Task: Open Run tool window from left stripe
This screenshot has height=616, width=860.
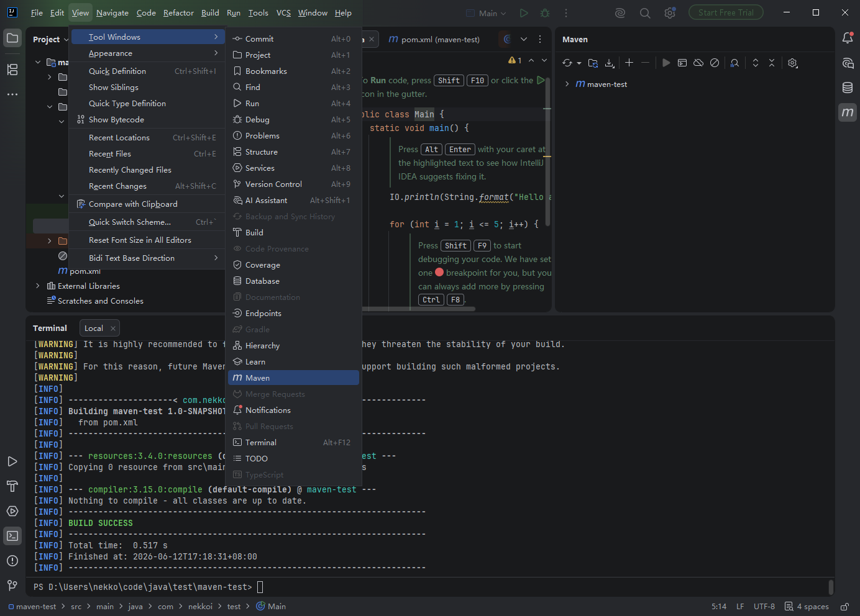Action: pos(12,461)
